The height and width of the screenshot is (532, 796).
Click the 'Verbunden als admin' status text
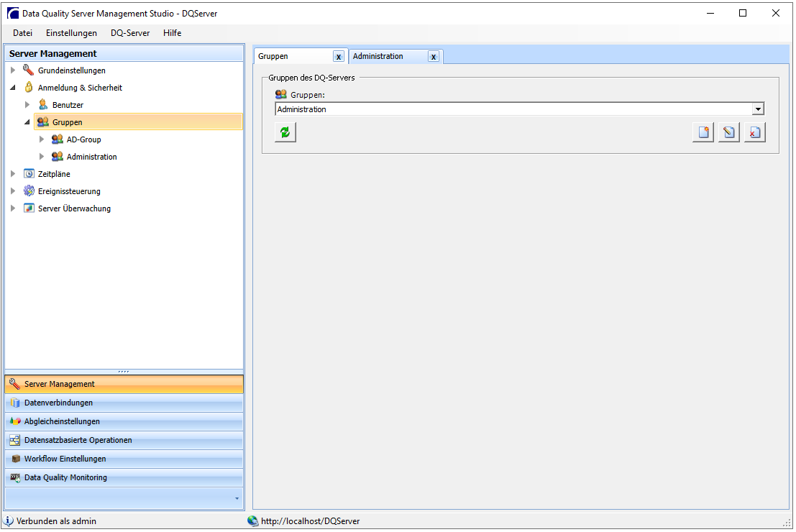pos(56,520)
